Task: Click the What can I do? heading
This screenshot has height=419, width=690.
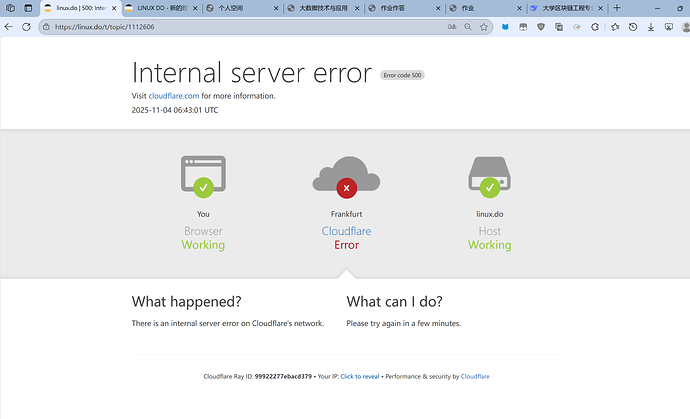Action: pyautogui.click(x=394, y=302)
